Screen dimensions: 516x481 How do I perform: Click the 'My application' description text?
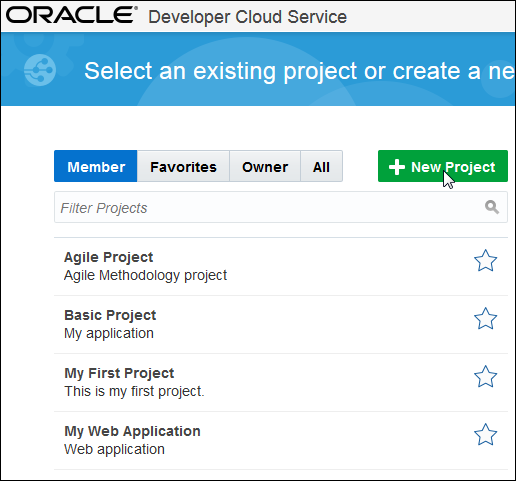click(x=109, y=334)
